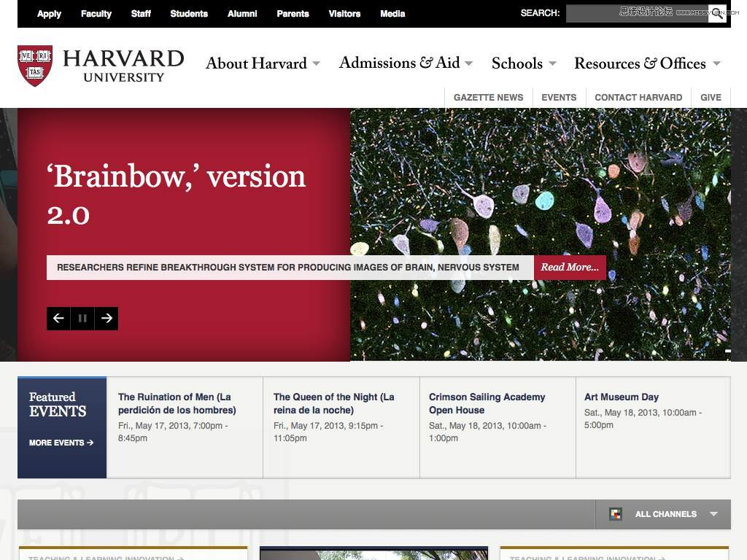
Task: Open Crimson Sailing Academy Open House event
Action: tap(487, 403)
